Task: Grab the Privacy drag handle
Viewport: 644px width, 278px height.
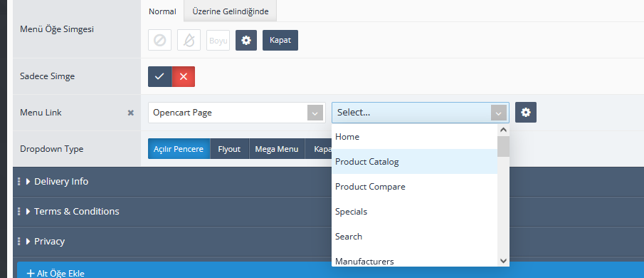Action: pyautogui.click(x=19, y=241)
